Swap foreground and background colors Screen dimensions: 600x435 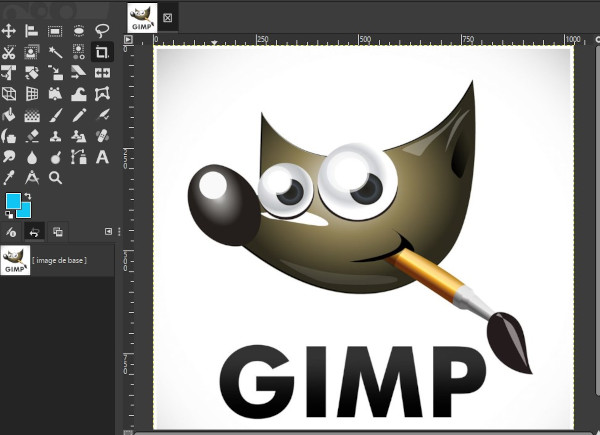(28, 196)
